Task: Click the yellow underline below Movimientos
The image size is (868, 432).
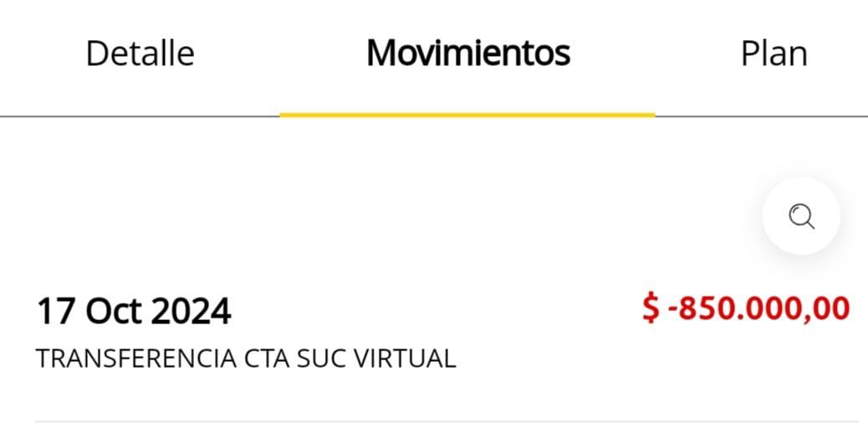Action: click(467, 114)
